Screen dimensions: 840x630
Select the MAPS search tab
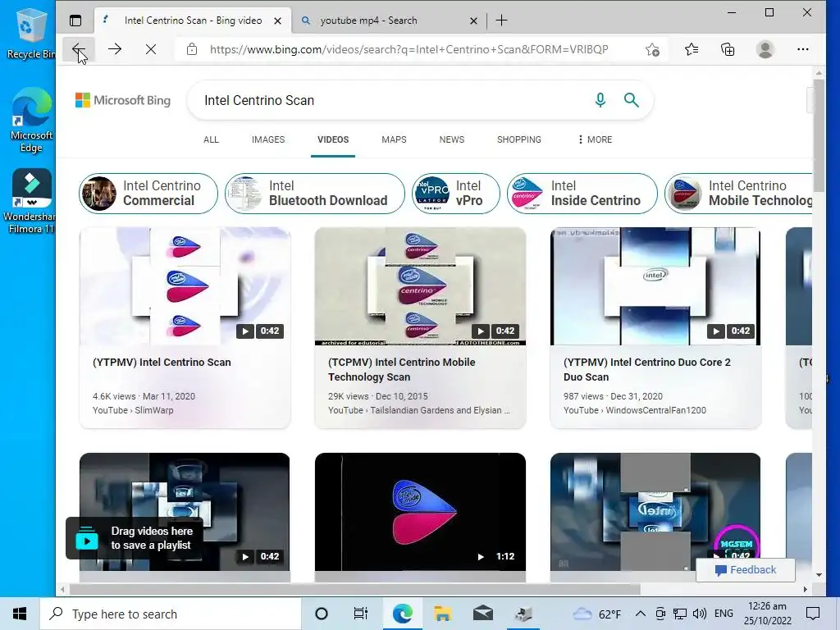coord(394,139)
